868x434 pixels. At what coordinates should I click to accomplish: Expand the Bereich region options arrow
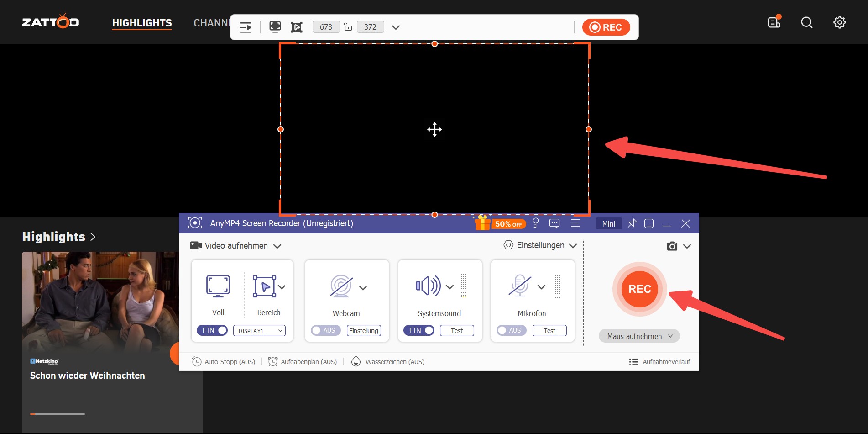[x=282, y=287]
